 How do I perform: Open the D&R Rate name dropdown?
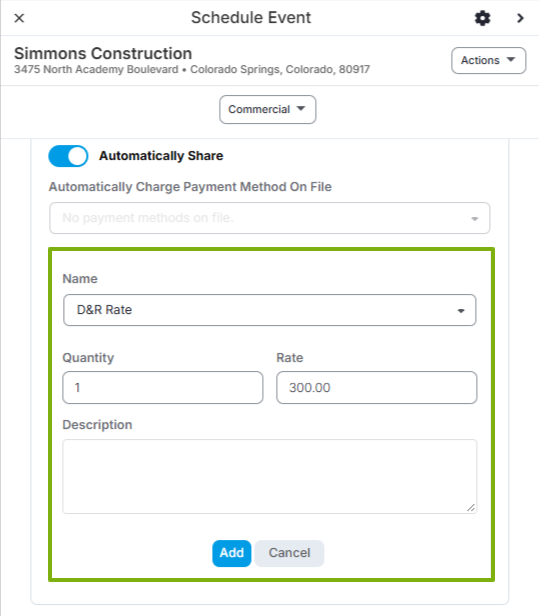click(x=270, y=310)
